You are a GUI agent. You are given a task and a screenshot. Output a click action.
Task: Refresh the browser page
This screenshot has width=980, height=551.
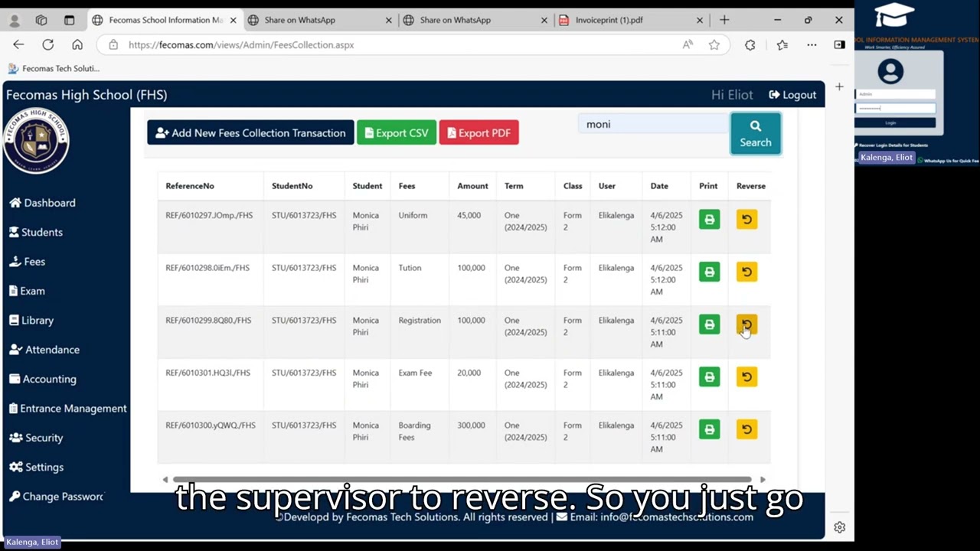47,44
